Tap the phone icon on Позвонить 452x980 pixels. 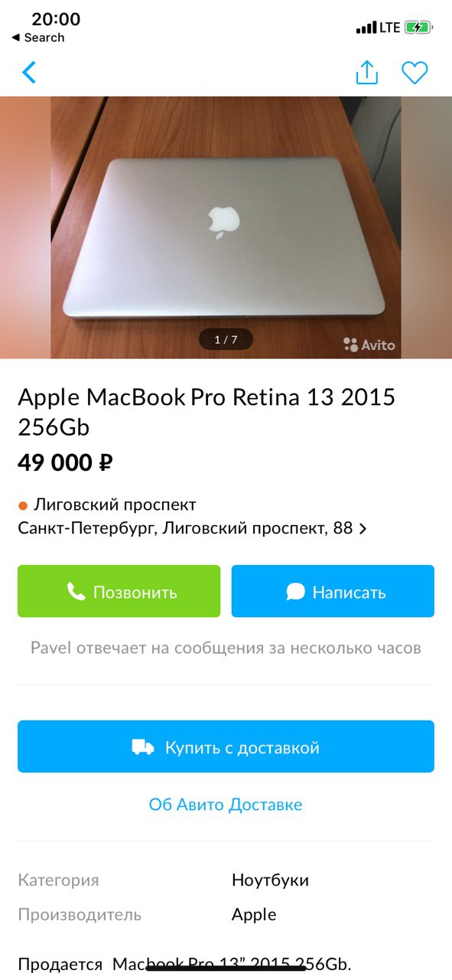coord(76,592)
